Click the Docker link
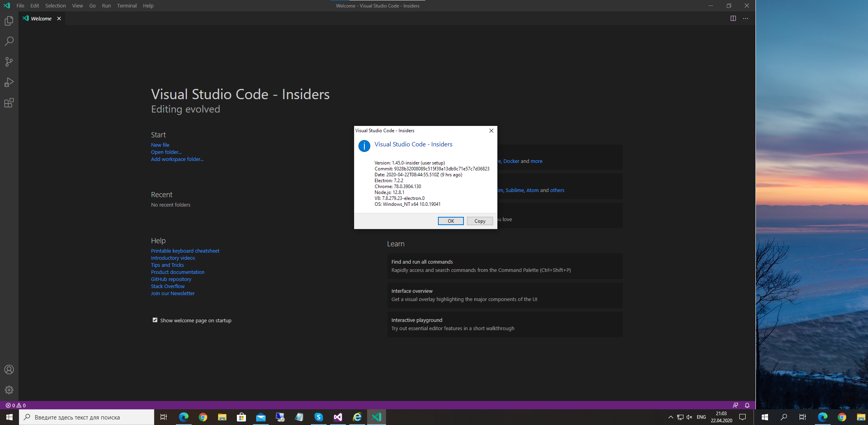Viewport: 868px width, 425px height. (511, 161)
